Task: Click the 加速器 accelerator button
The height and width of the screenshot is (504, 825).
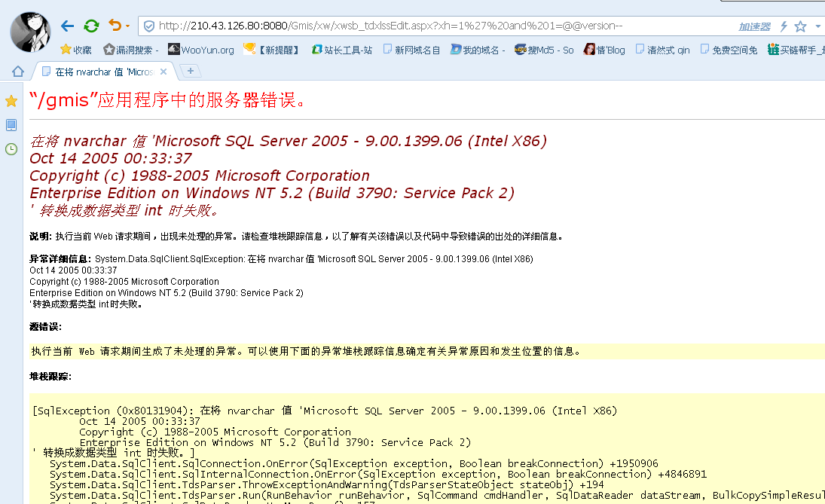Action: coord(754,26)
